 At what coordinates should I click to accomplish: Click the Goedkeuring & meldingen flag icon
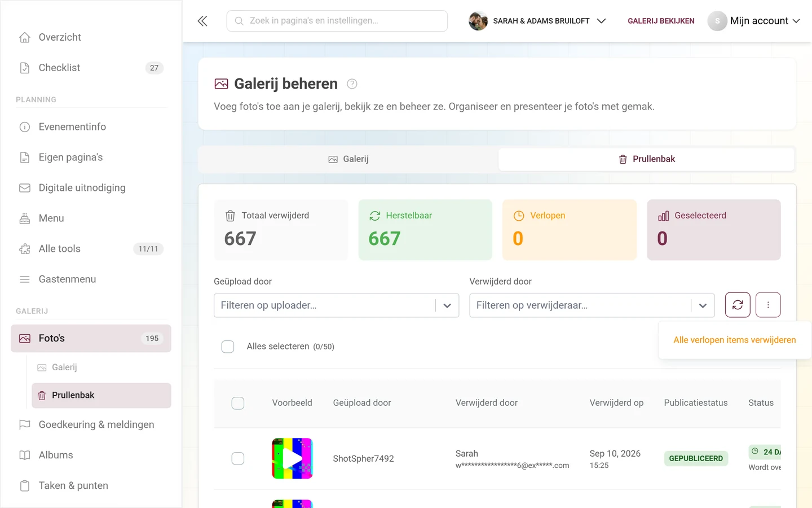click(x=25, y=424)
